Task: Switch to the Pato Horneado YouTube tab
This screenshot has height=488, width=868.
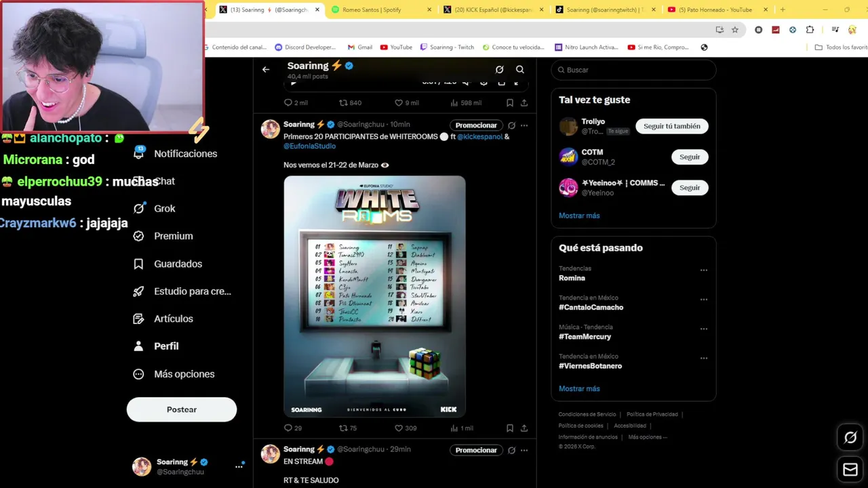Action: coord(716,9)
